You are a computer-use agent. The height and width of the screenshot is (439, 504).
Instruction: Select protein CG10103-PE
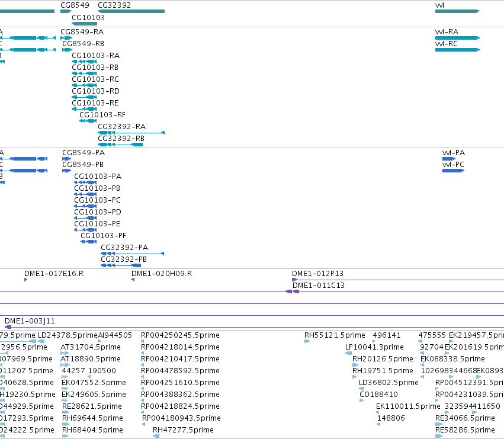point(97,224)
